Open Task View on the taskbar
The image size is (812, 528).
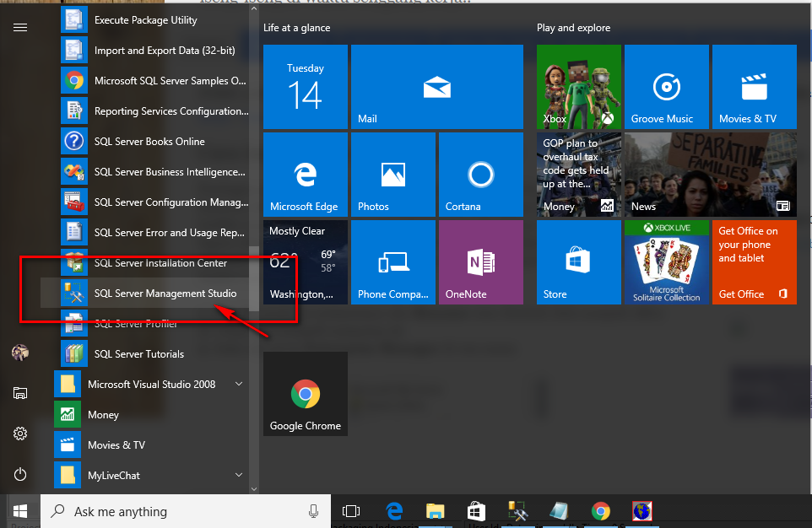pos(351,511)
